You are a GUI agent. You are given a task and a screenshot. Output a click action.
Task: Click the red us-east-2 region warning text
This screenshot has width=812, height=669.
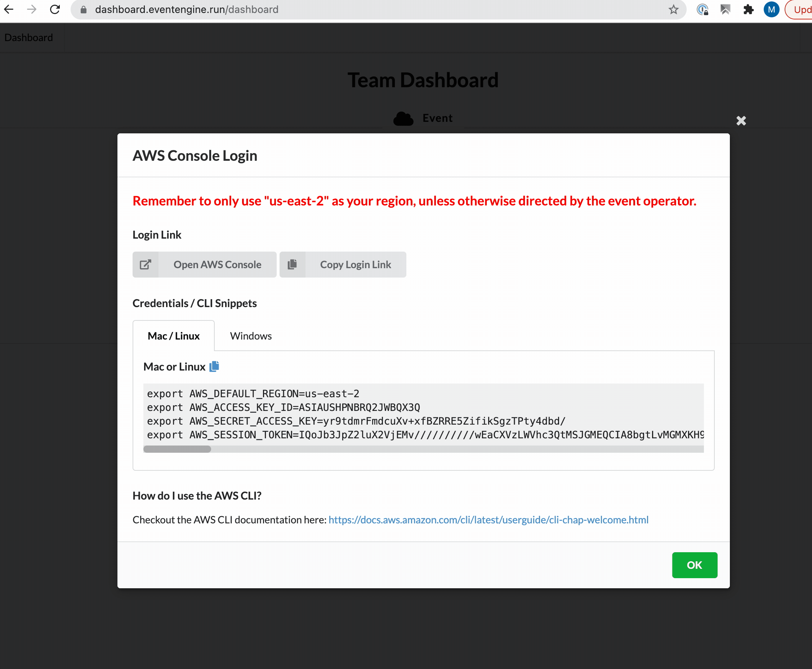point(415,201)
